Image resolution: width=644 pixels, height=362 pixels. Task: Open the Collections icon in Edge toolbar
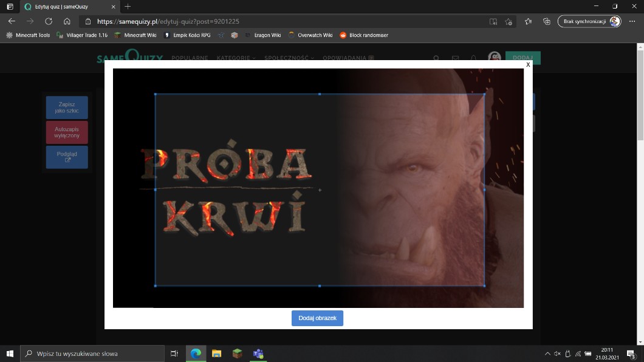[x=546, y=21]
